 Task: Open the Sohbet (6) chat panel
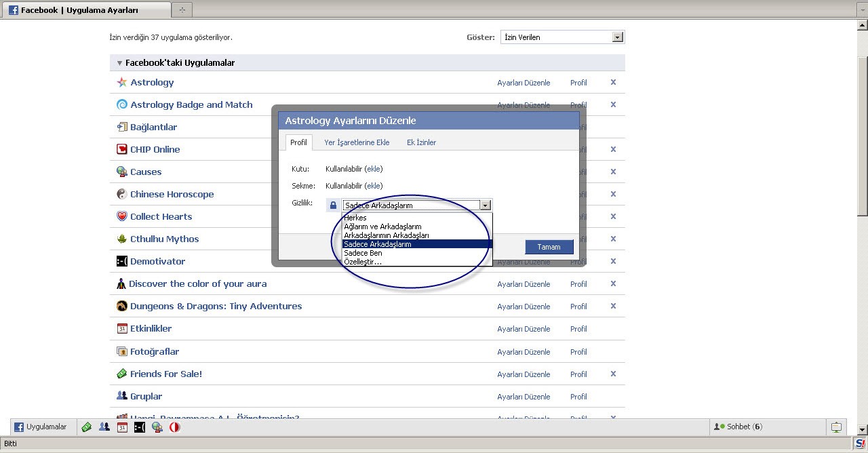[x=766, y=427]
